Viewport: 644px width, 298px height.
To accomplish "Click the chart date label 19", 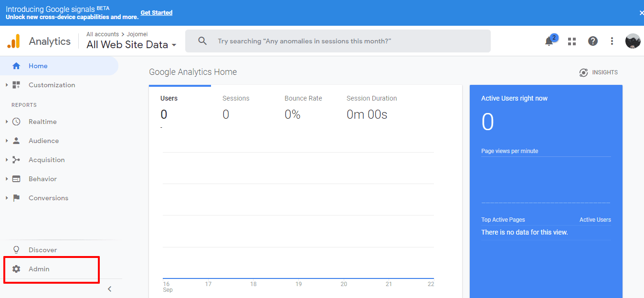I will tap(298, 284).
